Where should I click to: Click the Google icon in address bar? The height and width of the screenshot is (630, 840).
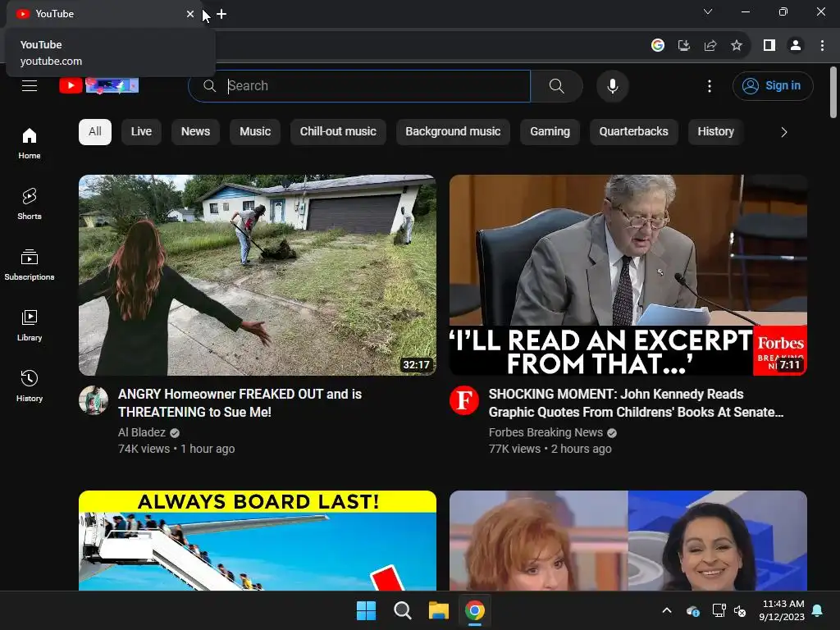click(x=658, y=46)
